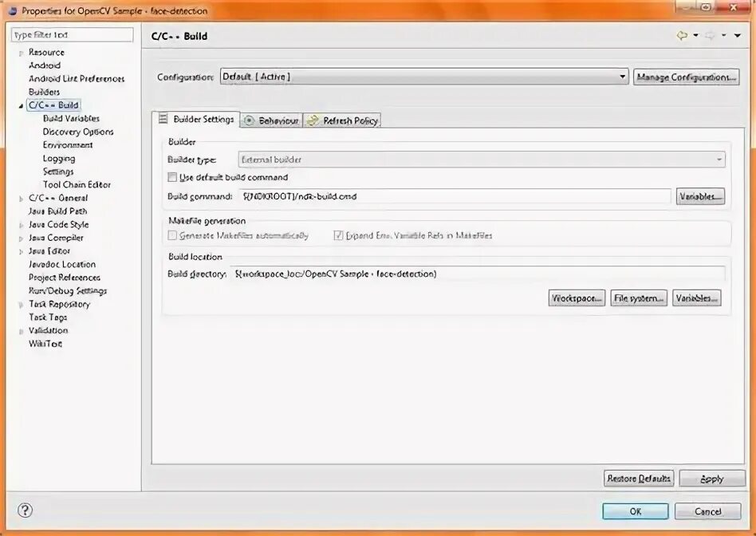Click in the Build command field
The height and width of the screenshot is (536, 756).
click(x=455, y=196)
